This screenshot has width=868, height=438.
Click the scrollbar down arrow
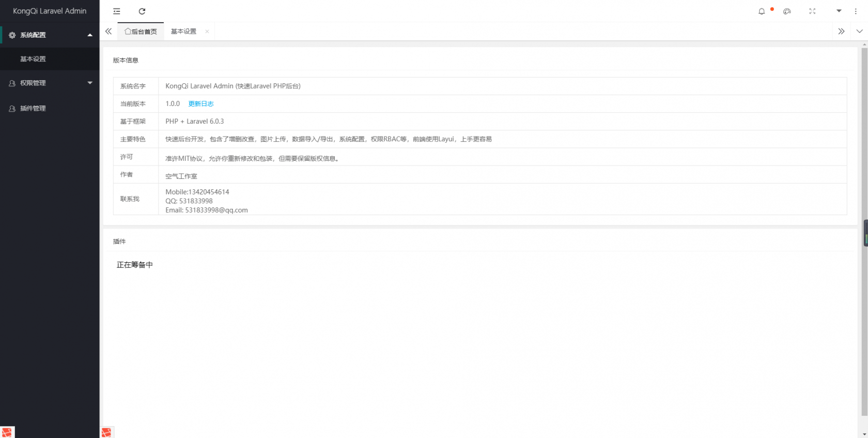[x=864, y=434]
